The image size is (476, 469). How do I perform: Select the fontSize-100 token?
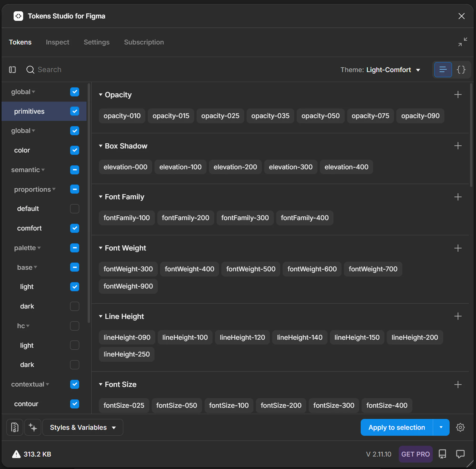pos(229,405)
